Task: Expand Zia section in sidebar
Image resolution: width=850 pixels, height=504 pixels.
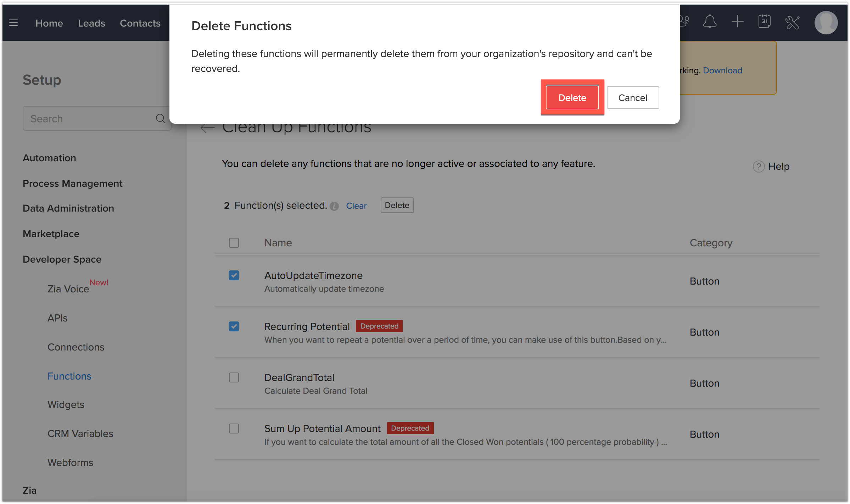Action: (x=30, y=490)
